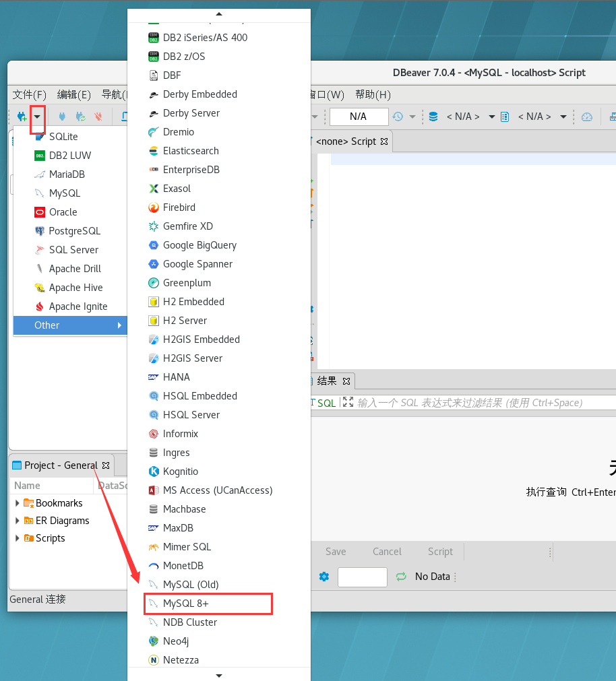The width and height of the screenshot is (616, 681).
Task: Select Neo4j driver
Action: coord(219,641)
